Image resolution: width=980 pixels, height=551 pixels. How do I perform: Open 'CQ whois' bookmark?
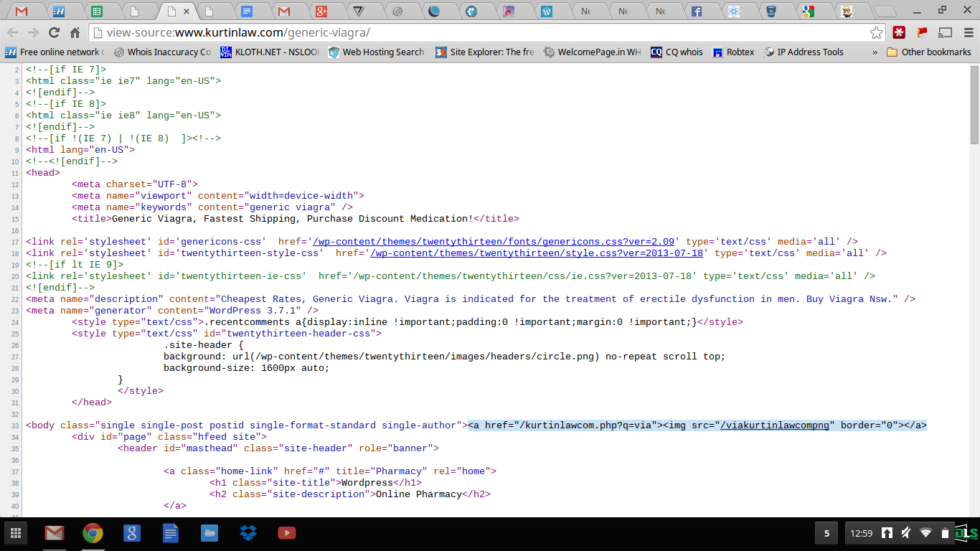[677, 52]
